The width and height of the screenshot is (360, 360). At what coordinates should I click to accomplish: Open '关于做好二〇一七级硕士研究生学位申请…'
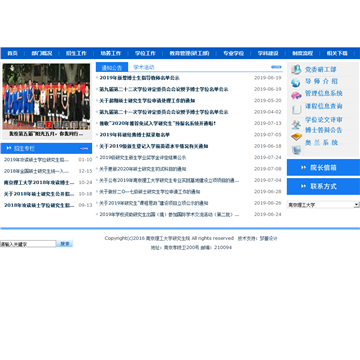click(150, 192)
